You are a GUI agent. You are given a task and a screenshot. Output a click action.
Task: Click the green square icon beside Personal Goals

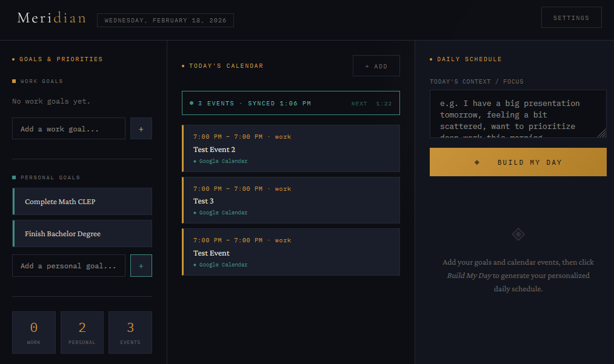tap(13, 177)
